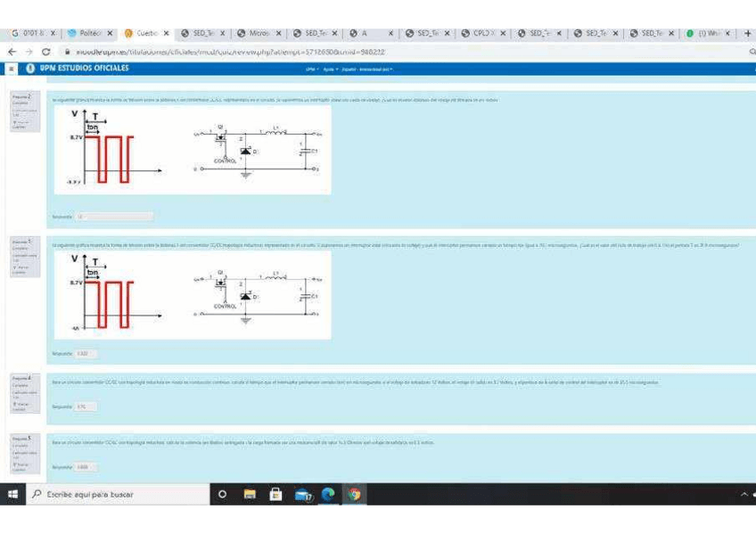Open a new browser tab
The width and height of the screenshot is (756, 534).
click(747, 34)
